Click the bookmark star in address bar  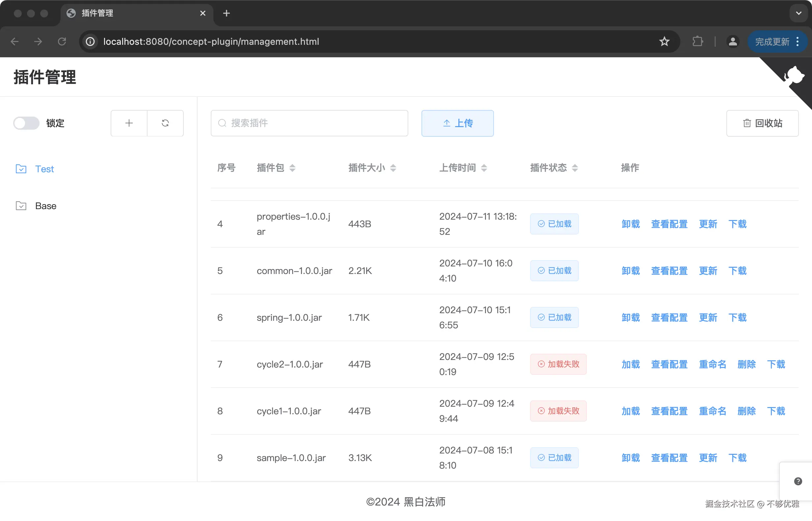point(664,41)
